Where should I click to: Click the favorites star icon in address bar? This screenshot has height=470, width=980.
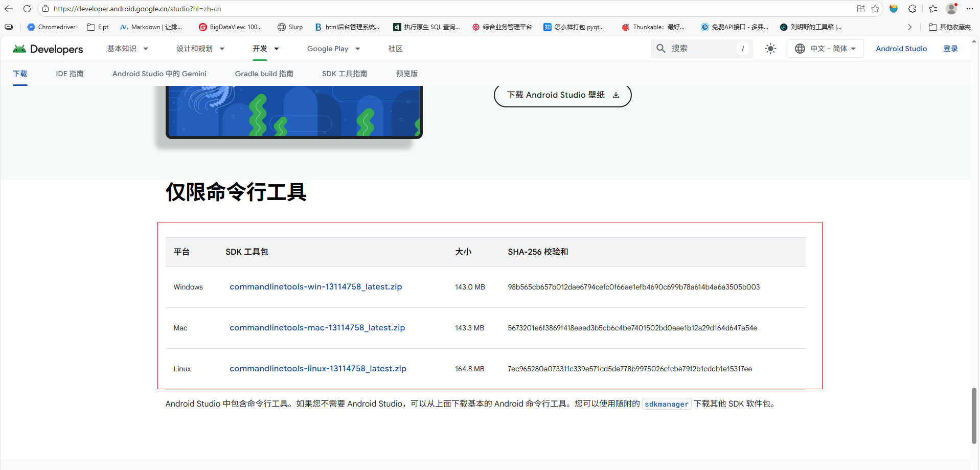[x=875, y=9]
